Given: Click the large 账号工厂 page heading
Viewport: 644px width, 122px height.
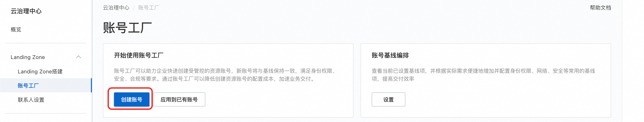Looking at the screenshot, I should (x=128, y=27).
